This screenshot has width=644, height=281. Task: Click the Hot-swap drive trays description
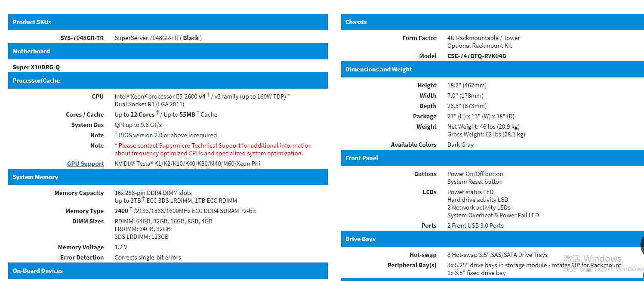pos(497,255)
